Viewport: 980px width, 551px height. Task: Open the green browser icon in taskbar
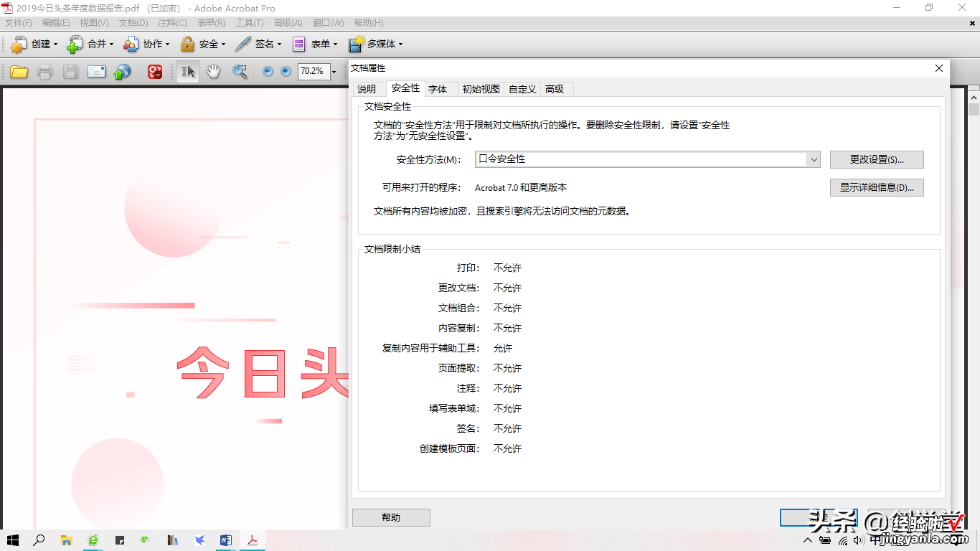pyautogui.click(x=93, y=540)
